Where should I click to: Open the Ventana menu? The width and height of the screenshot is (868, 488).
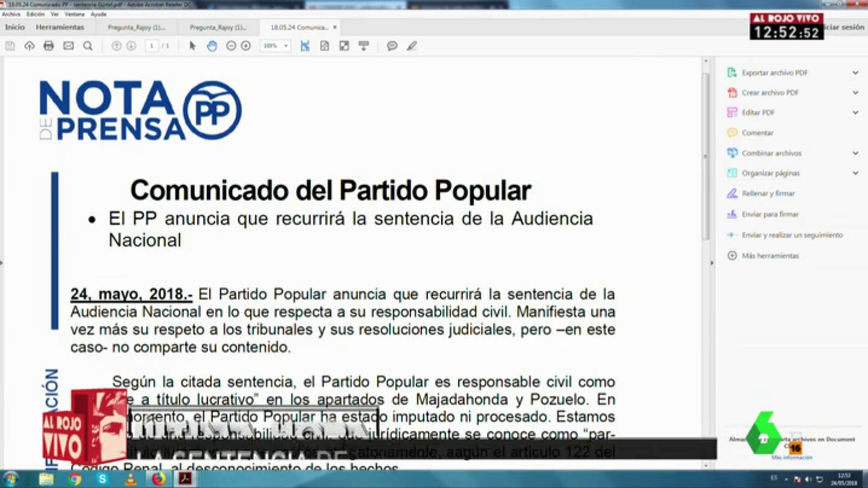(75, 14)
